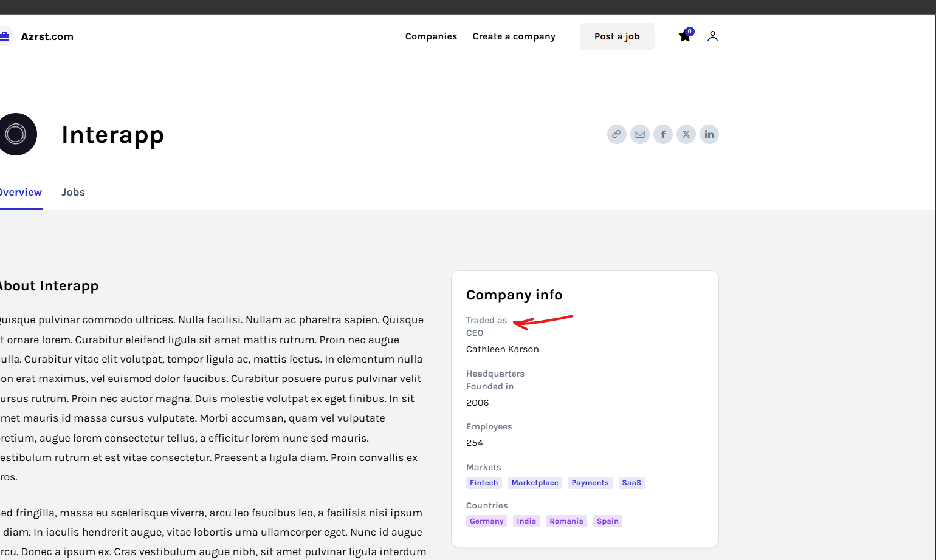Click the Traded as label
The height and width of the screenshot is (560, 936).
[486, 320]
